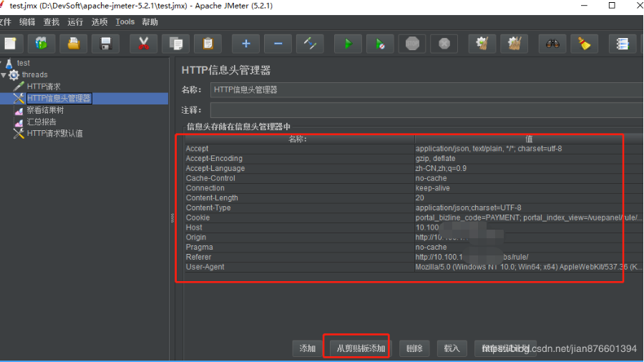The width and height of the screenshot is (644, 362).
Task: Collapse all tree nodes with minus icon
Action: 278,44
